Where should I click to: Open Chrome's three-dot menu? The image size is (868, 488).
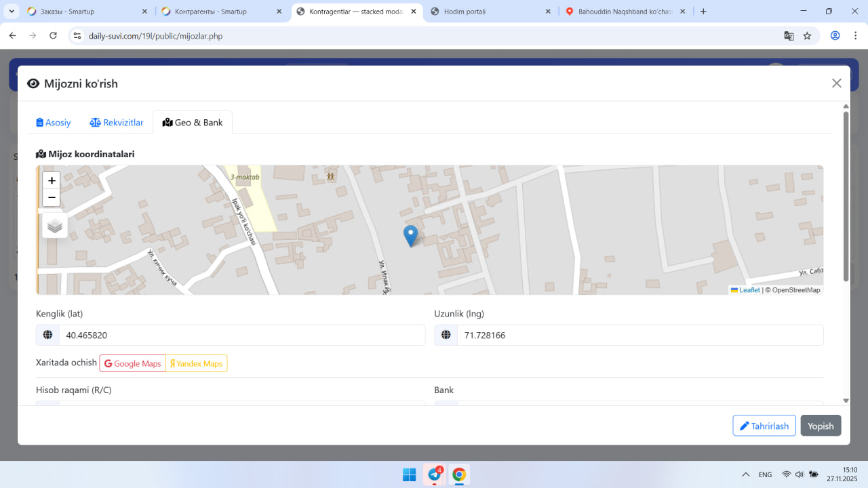pyautogui.click(x=855, y=36)
